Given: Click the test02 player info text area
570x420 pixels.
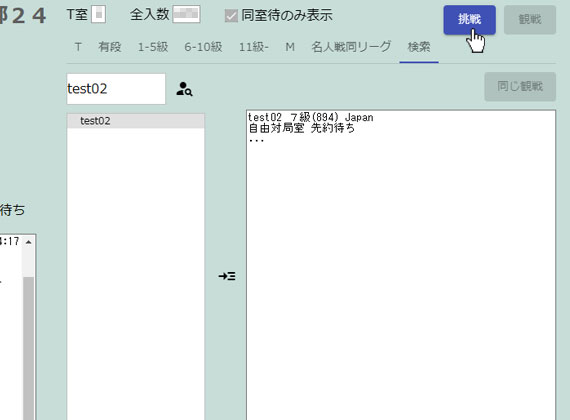Looking at the screenshot, I should 401,265.
